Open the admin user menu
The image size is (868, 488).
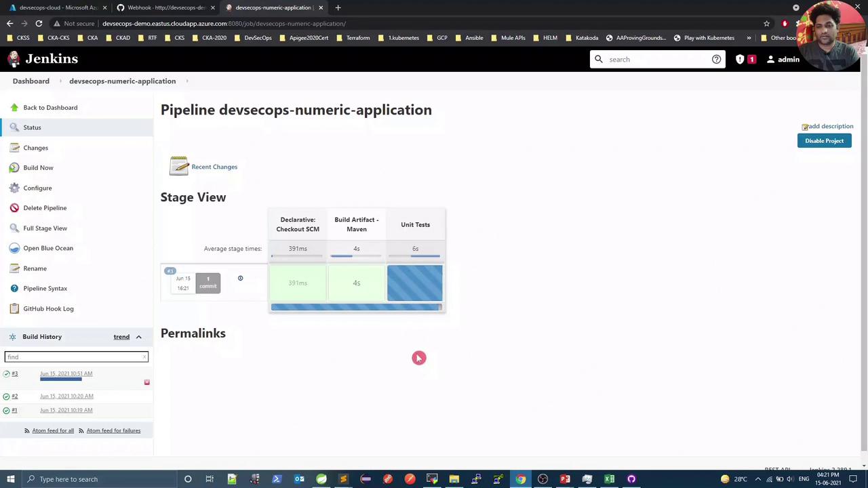coord(783,60)
